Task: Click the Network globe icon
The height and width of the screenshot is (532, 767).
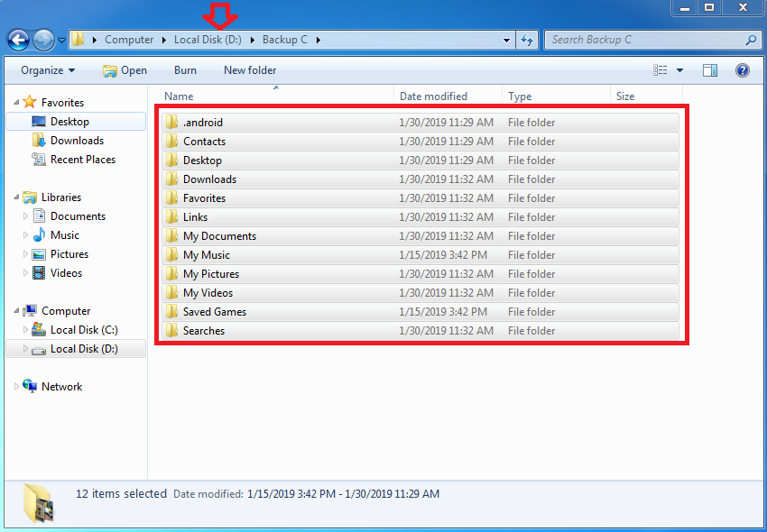Action: click(30, 386)
